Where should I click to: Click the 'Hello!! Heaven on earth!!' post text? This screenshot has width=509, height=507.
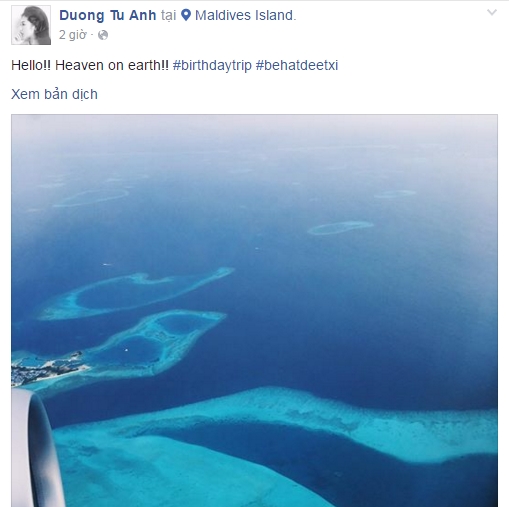coord(90,65)
